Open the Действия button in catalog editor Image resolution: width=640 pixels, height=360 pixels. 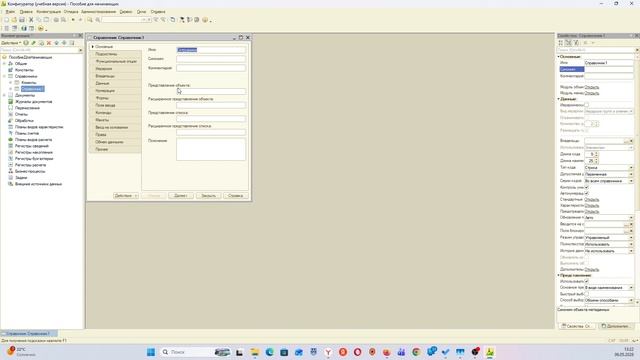click(126, 196)
